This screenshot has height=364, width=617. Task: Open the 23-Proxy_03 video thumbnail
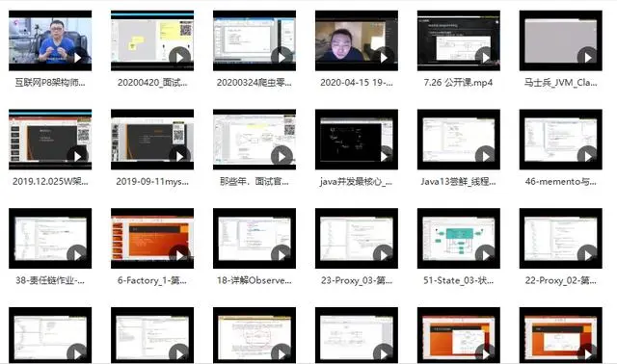coord(357,238)
